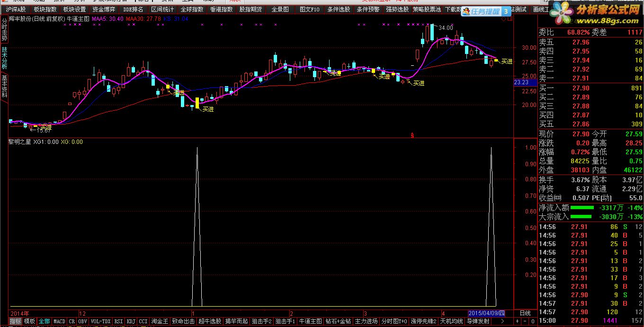Select the 分时图T+0 indicator tab

click(394, 321)
